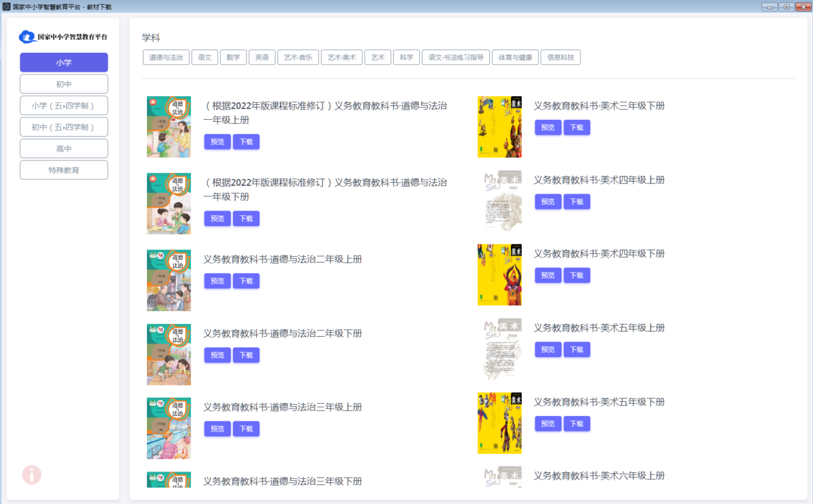Download 道德与法治二年级下册 textbook
The image size is (813, 504).
246,354
